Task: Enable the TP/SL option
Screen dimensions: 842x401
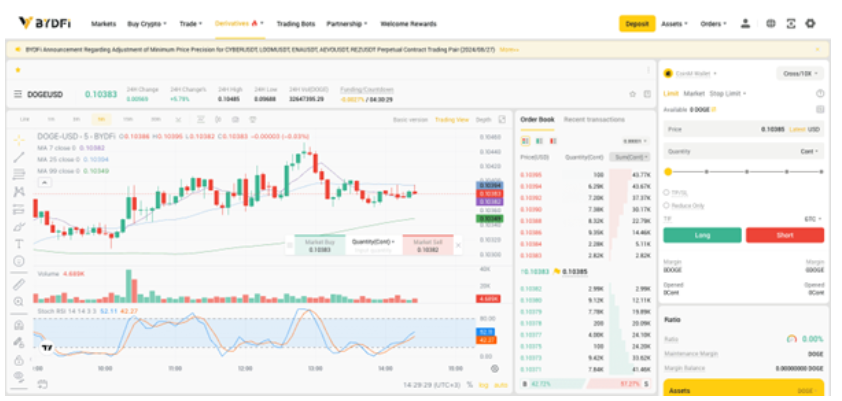Action: [666, 192]
